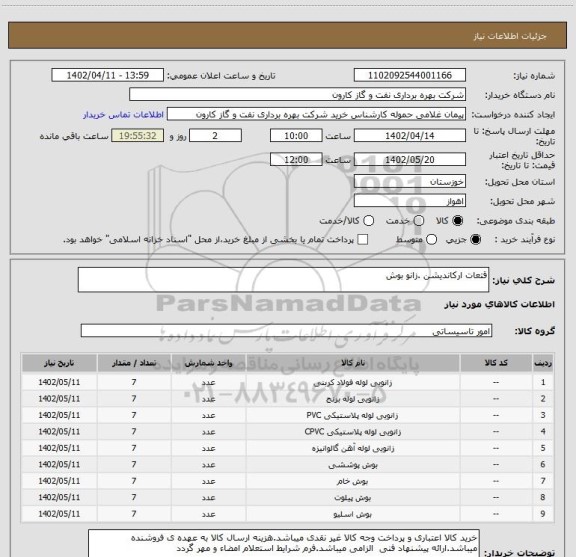Select row زانویی لوله فولاد کربنی
Image resolution: width=576 pixels, height=557 pixels.
[x=288, y=382]
